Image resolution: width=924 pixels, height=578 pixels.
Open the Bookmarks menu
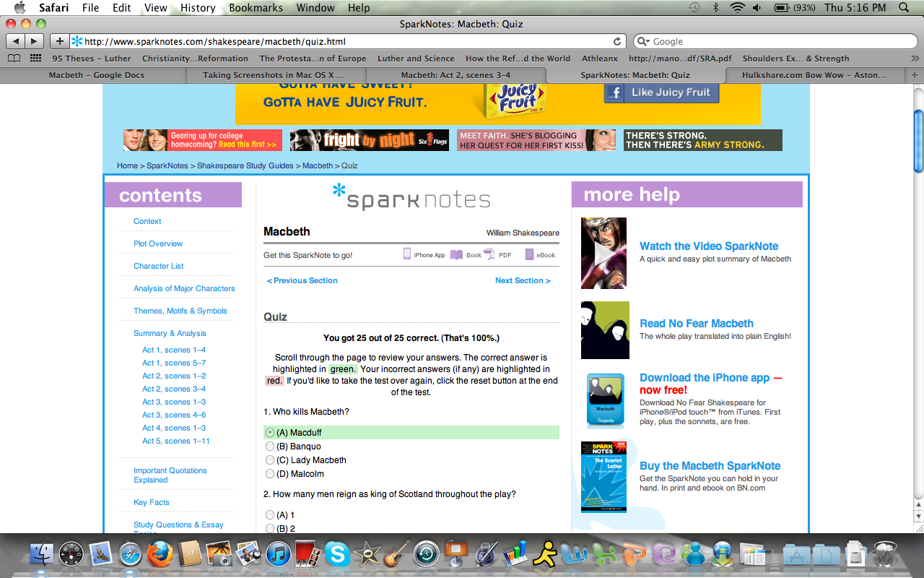[x=255, y=8]
